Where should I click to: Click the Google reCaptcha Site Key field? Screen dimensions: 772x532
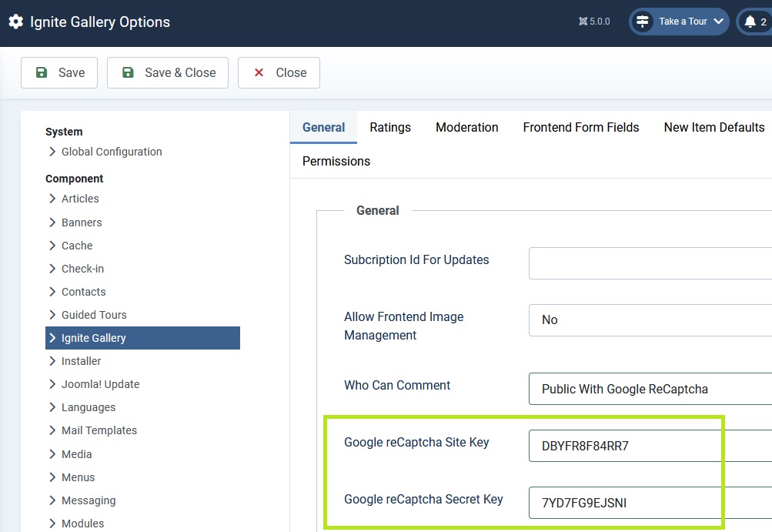point(650,446)
